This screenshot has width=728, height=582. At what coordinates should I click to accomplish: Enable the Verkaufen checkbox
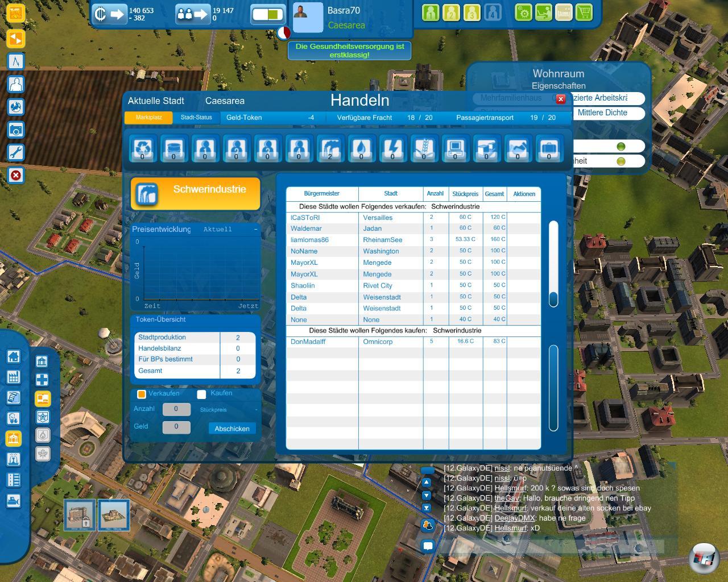[x=142, y=394]
